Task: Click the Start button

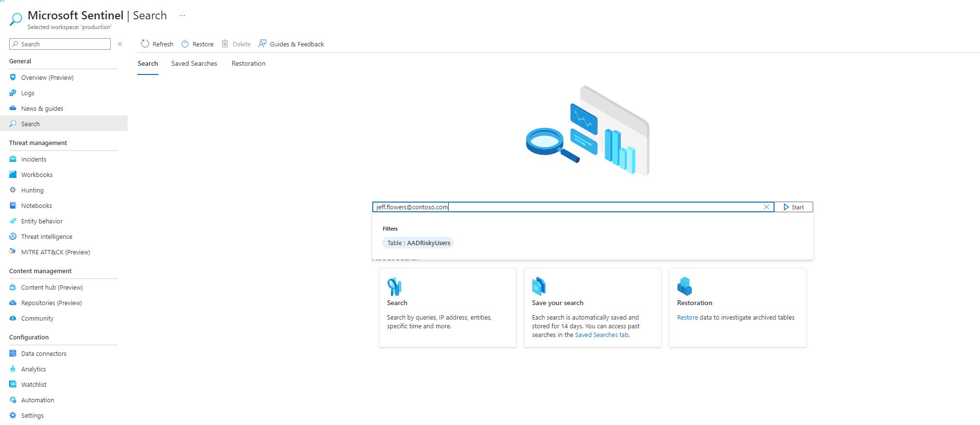Action: [x=793, y=207]
